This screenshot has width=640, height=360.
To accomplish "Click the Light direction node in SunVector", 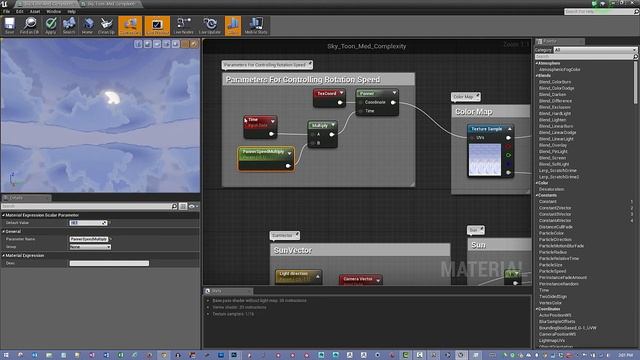I will [298, 277].
